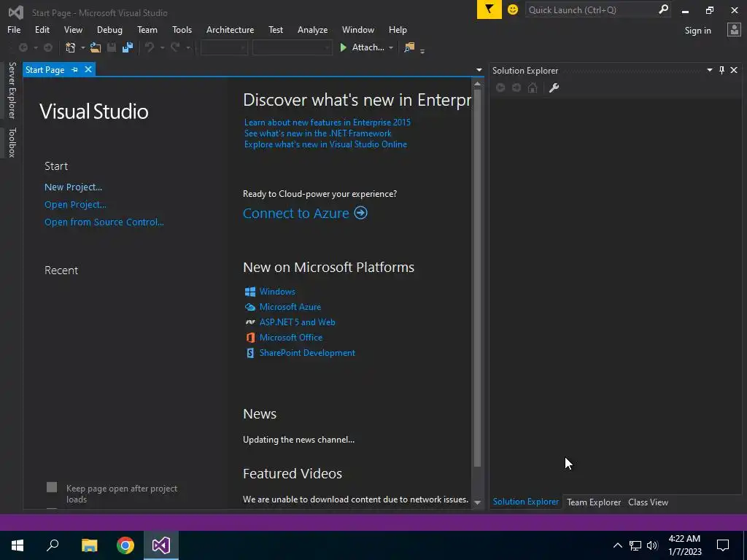
Task: Click the Quick Launch search magnifier
Action: [663, 9]
